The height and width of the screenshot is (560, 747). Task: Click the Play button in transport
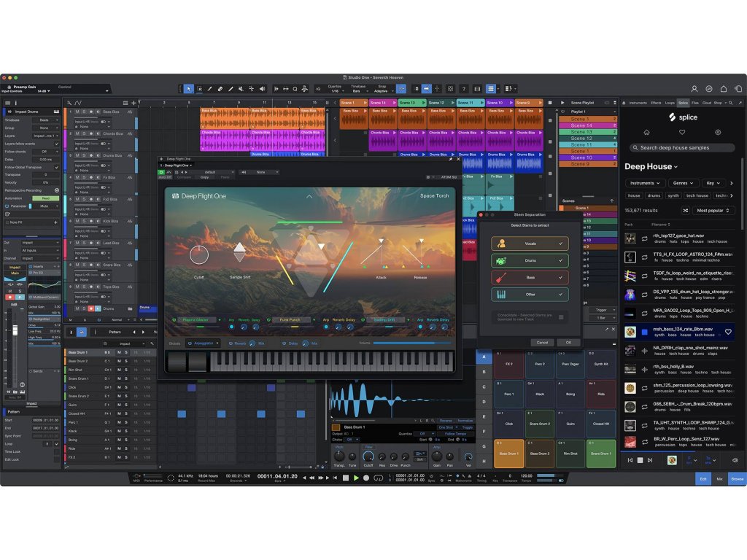356,478
